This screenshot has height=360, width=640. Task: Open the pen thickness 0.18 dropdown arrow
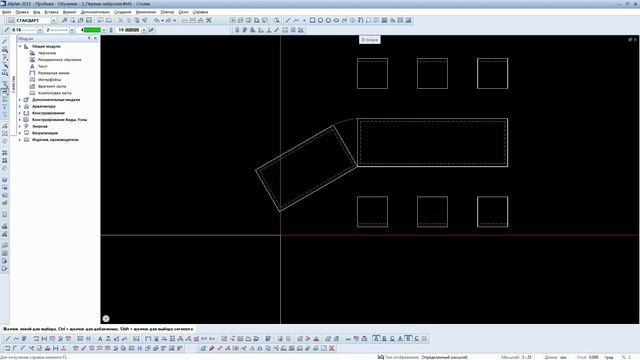40,30
